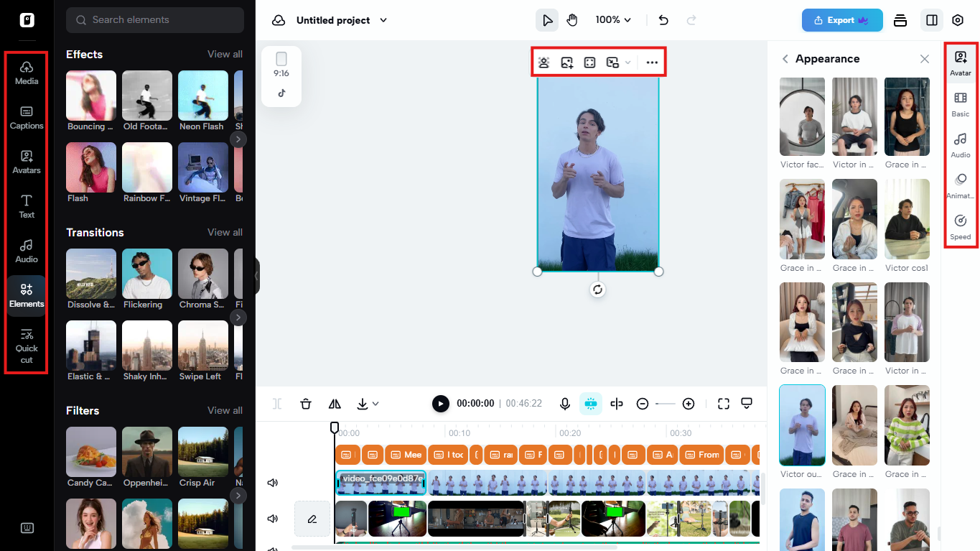Switch to the Audio tab in Appearance panel
Viewport: 980px width, 551px height.
(x=960, y=144)
